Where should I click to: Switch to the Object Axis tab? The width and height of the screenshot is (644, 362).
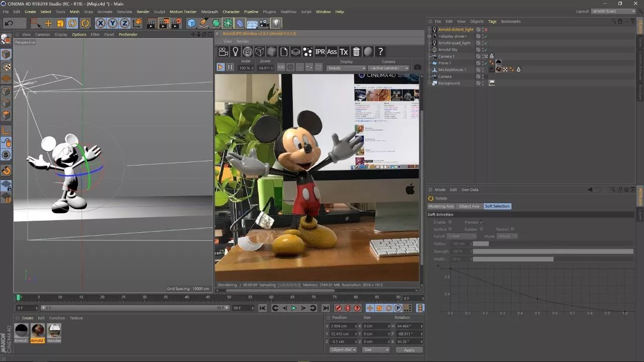(x=469, y=206)
